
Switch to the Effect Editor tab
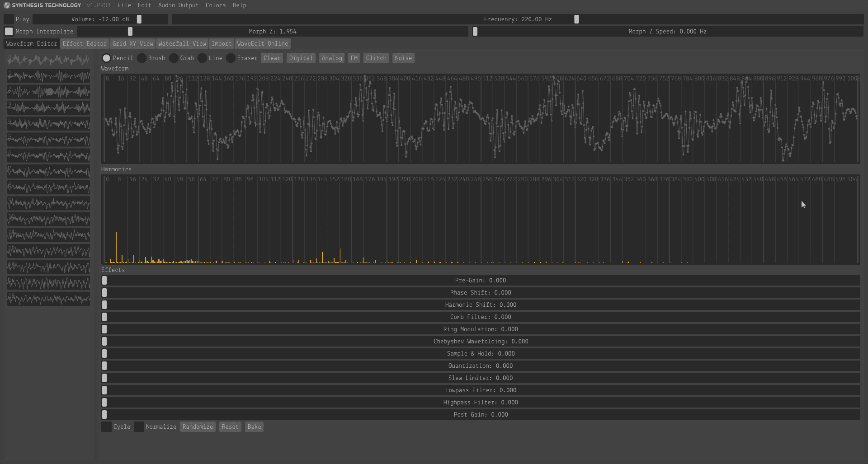pyautogui.click(x=85, y=44)
